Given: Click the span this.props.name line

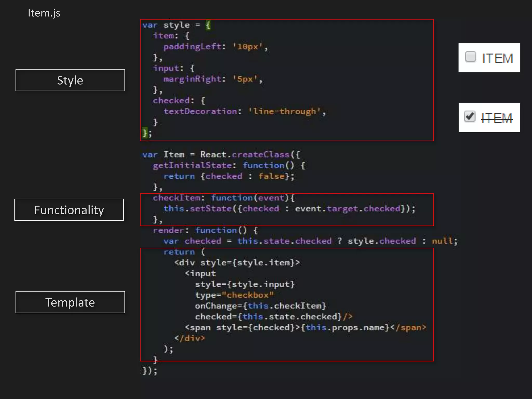Looking at the screenshot, I should click(x=305, y=328).
